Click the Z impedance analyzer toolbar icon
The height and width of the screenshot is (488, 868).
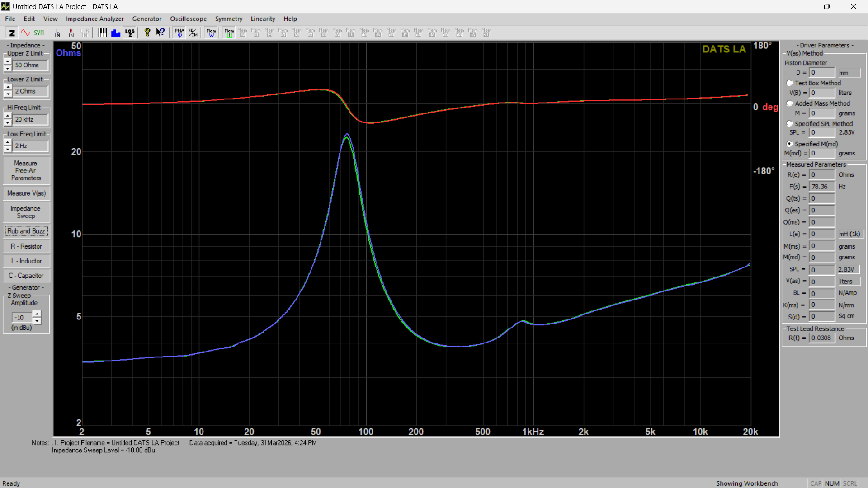coord(12,33)
